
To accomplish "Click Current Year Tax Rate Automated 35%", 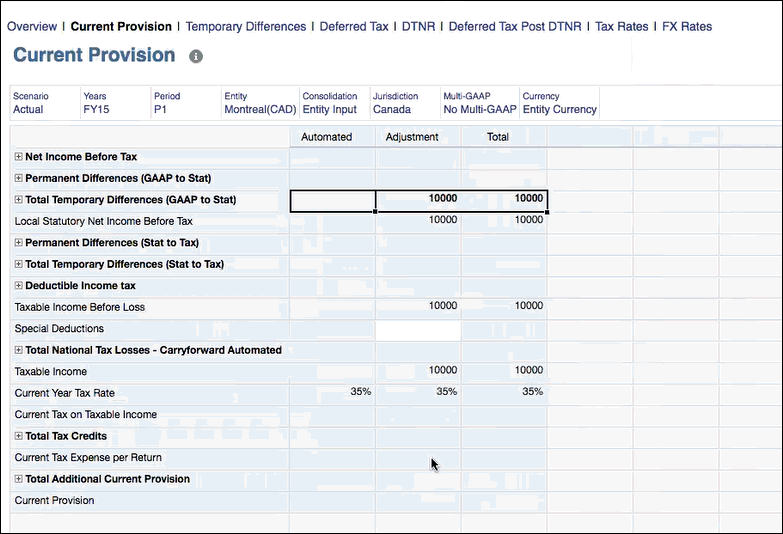I will 332,394.
